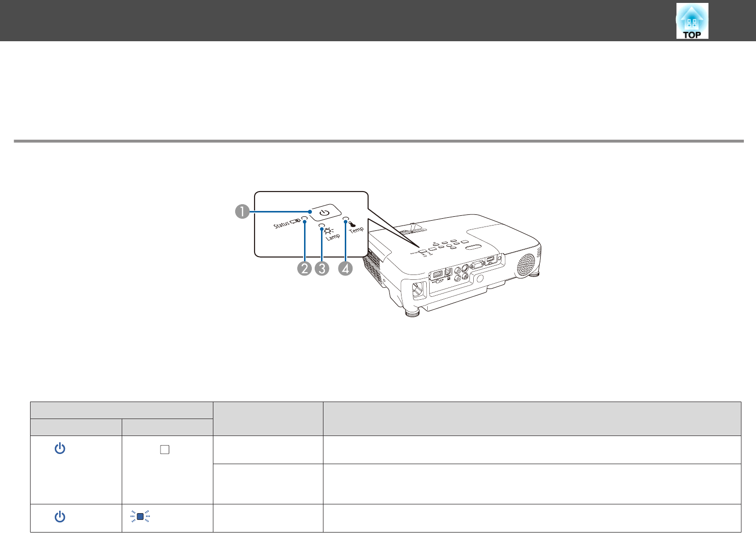Click the thermometer icon next to Temp
Screen dimensions: 756x533
(351, 224)
